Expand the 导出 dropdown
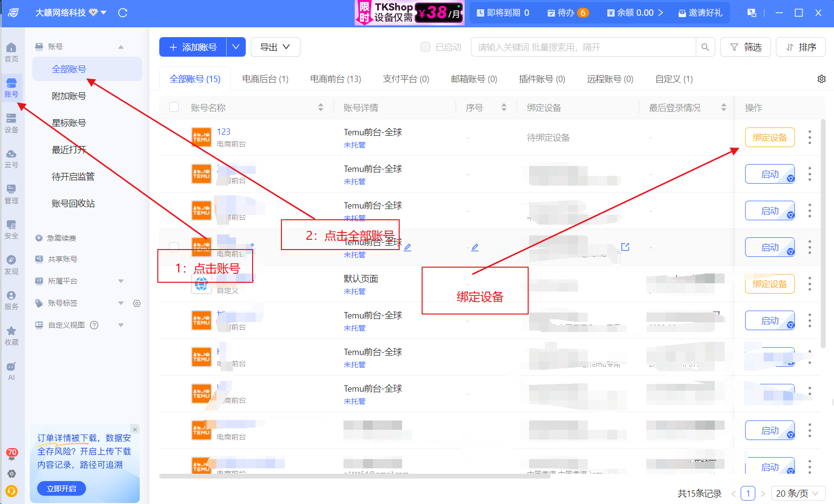834x504 pixels. pyautogui.click(x=275, y=47)
